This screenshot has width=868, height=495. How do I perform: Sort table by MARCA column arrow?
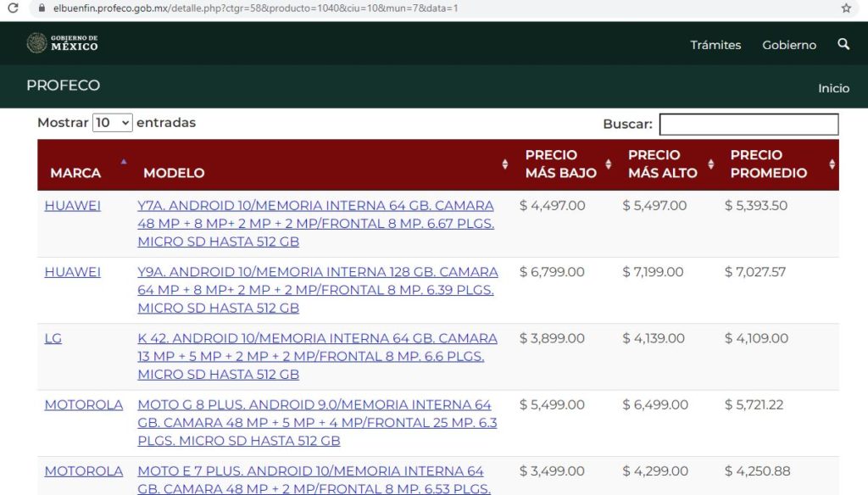124,162
